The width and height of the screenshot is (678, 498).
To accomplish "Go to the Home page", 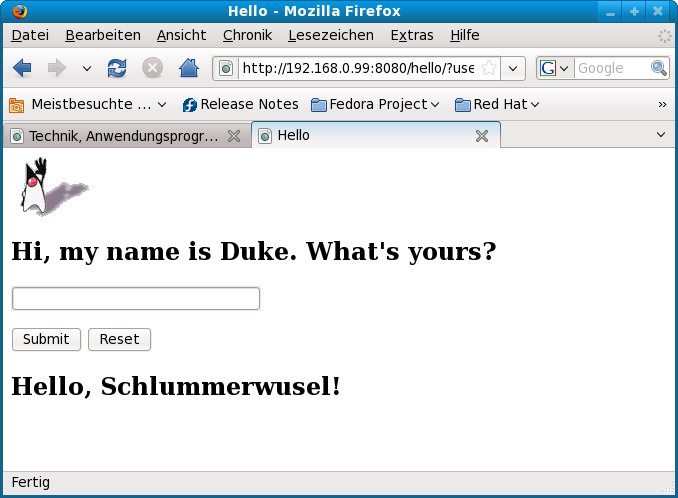I will coord(188,68).
